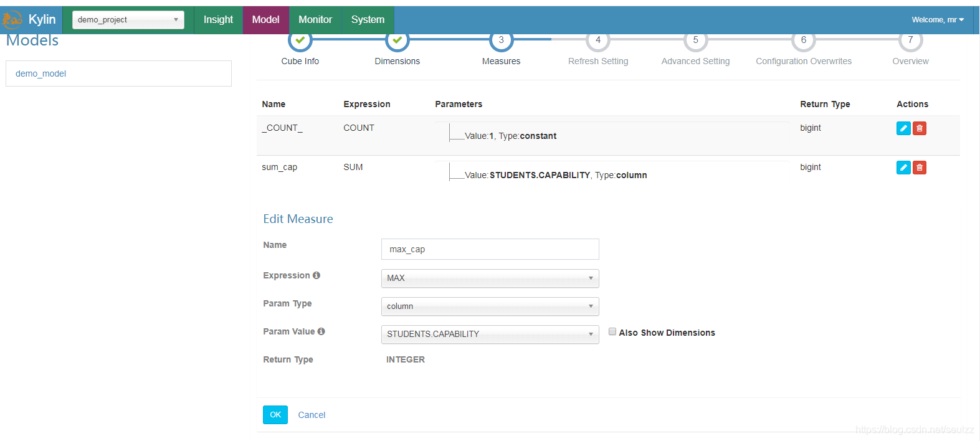Screen dimensions: 980x441
Task: Edit the _COUNT_ measure with pencil icon
Action: pos(903,128)
